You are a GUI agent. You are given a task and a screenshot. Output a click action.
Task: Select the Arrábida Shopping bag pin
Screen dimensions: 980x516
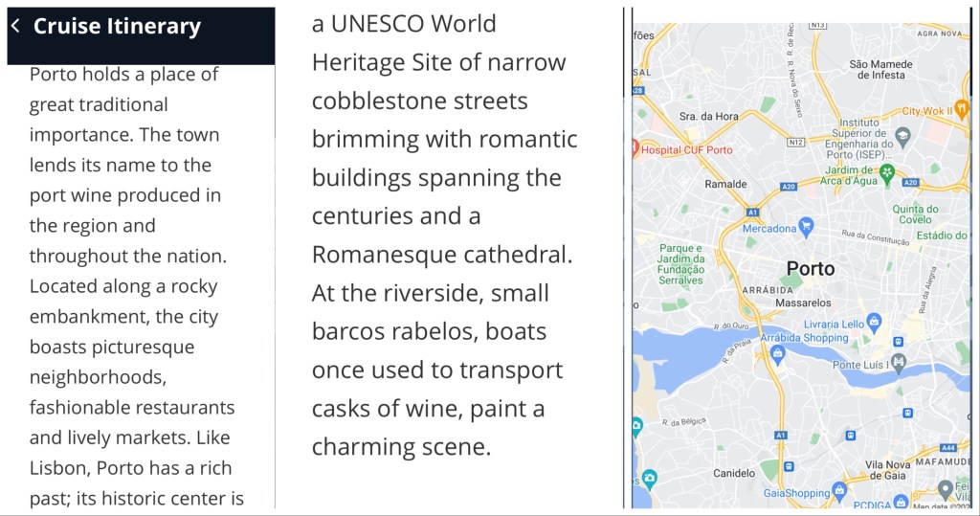(776, 354)
